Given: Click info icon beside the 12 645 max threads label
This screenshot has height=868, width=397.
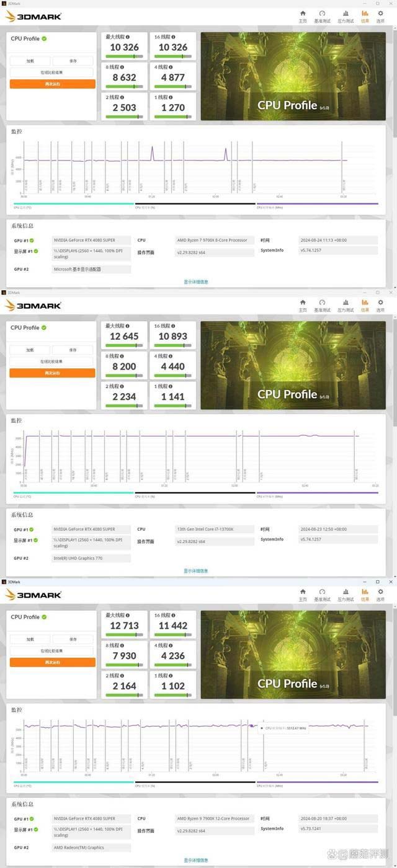Looking at the screenshot, I should (127, 325).
